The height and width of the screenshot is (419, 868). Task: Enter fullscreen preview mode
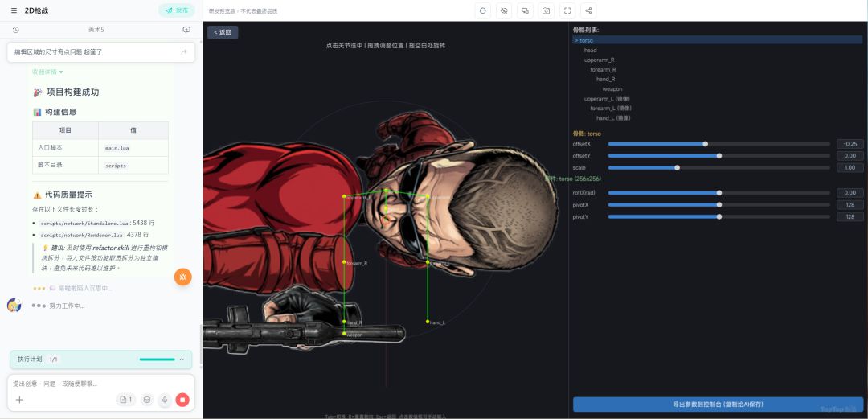coord(567,10)
